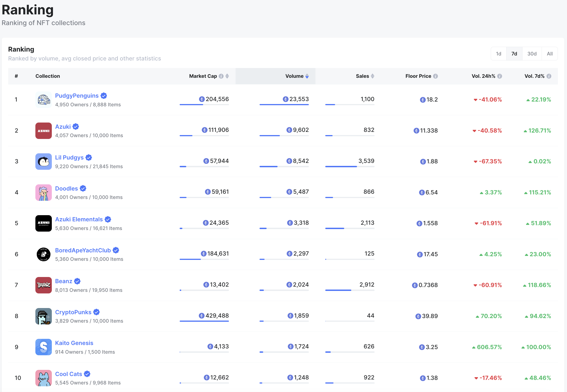The image size is (567, 392).
Task: Click the PudgyPenguins volume progress bar
Action: pos(284,105)
